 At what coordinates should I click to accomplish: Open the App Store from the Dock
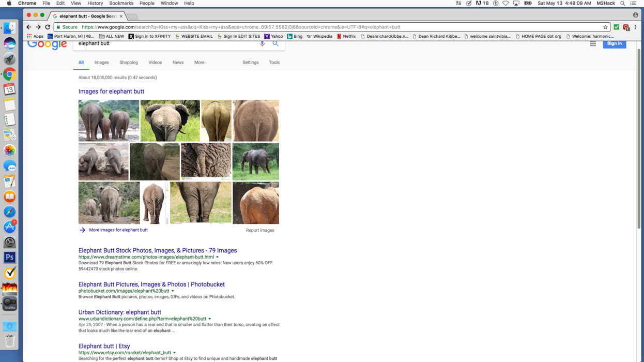[x=10, y=227]
